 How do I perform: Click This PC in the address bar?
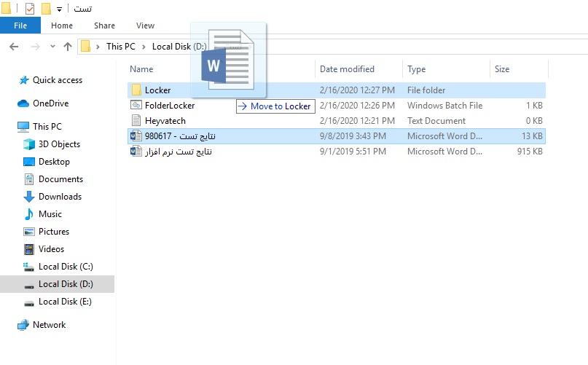[x=121, y=47]
